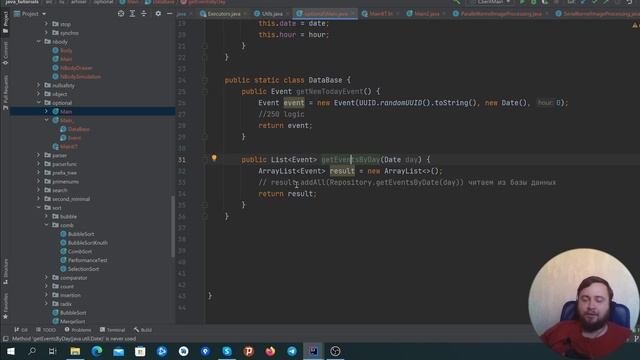Select the radix folder
Screen dimensions: 640x360
(x=62, y=304)
